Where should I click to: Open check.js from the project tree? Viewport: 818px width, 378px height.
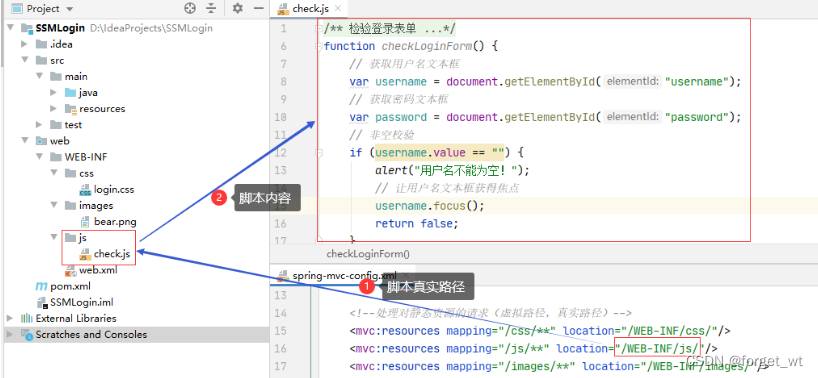[x=112, y=254]
